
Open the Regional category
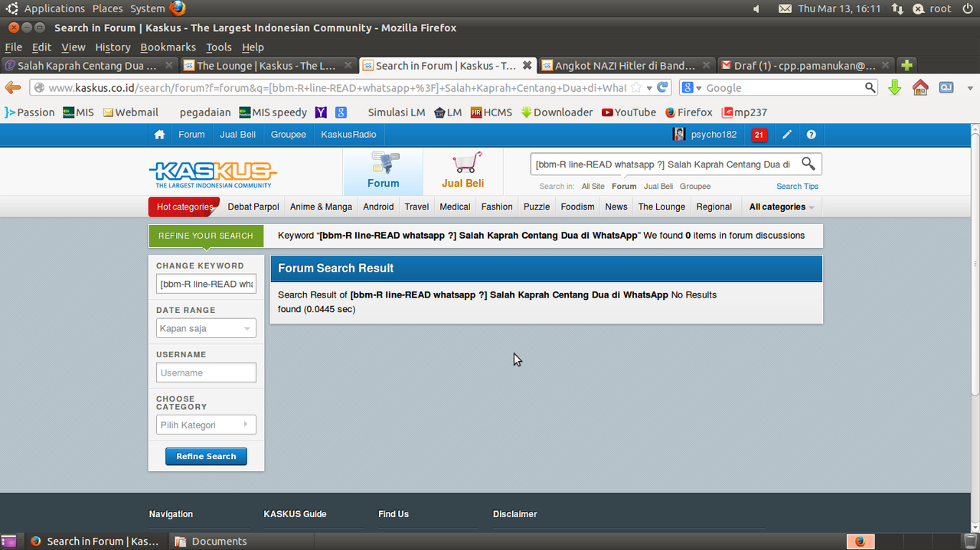click(714, 207)
